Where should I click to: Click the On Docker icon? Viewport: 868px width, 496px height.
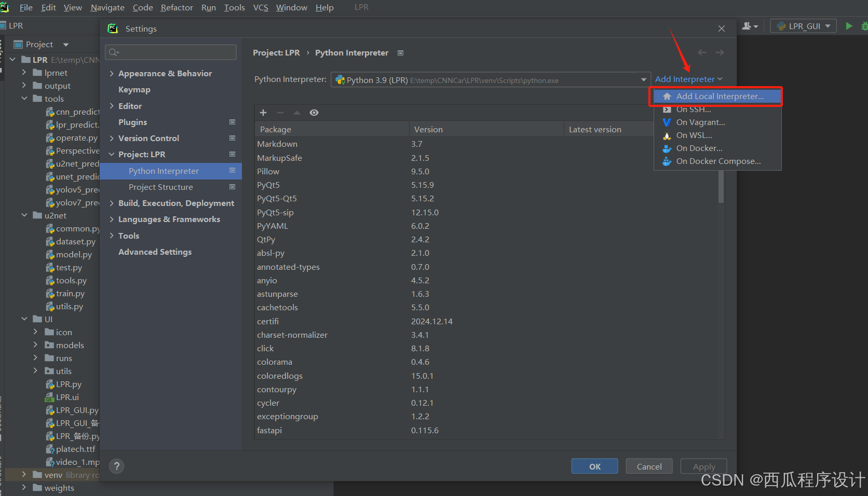click(x=667, y=148)
